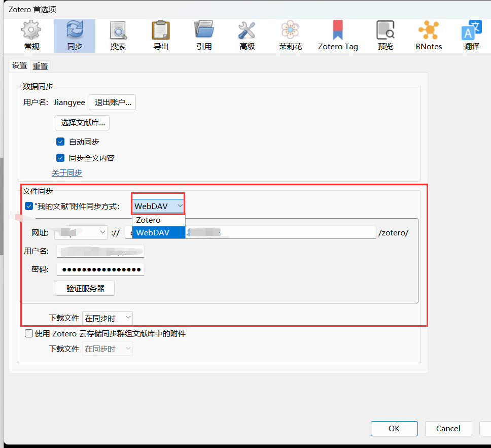The height and width of the screenshot is (448, 491).
Task: Open the 关于同步 link
Action: coord(67,173)
